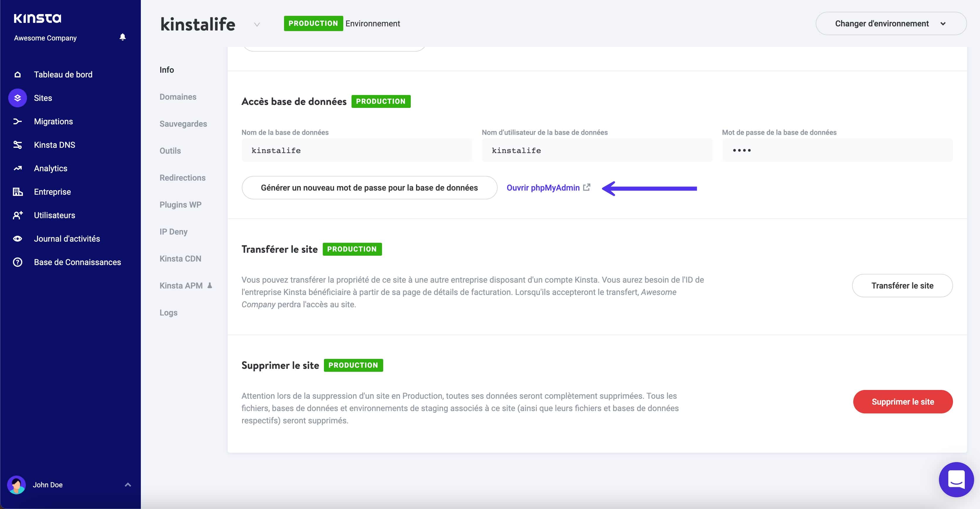Expand the kinstalife site switcher chevron
980x509 pixels.
pos(257,24)
